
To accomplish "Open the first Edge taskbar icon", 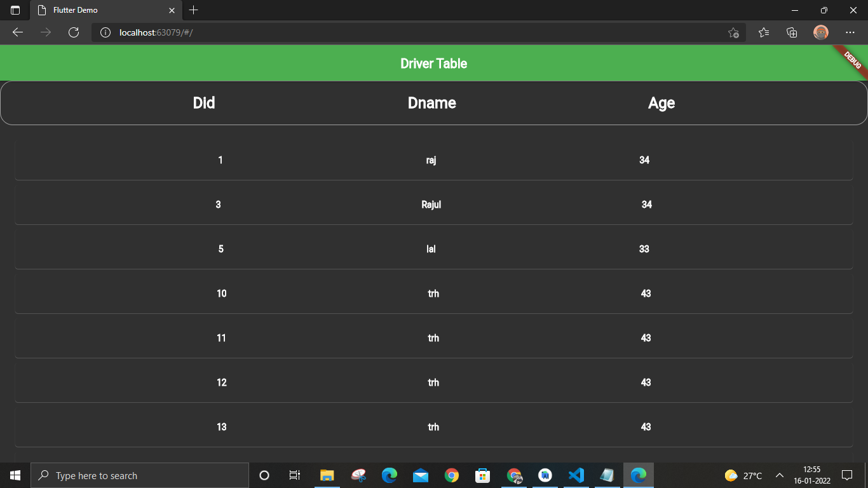I will tap(390, 475).
